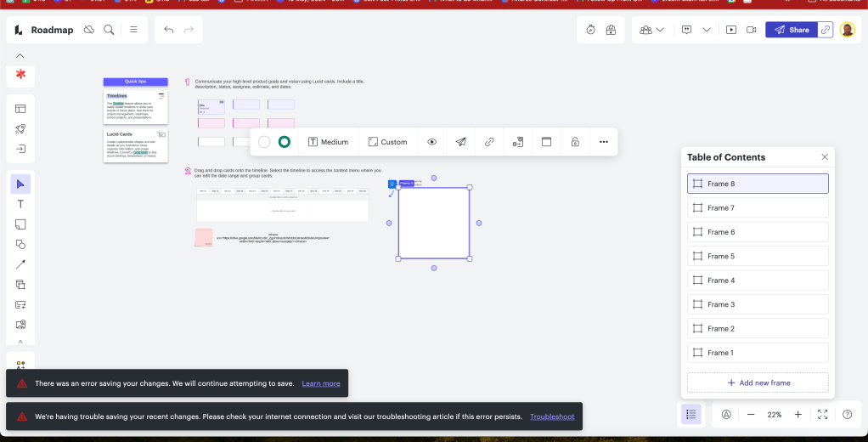Open the Troubleshoot link in error banner

[552, 416]
